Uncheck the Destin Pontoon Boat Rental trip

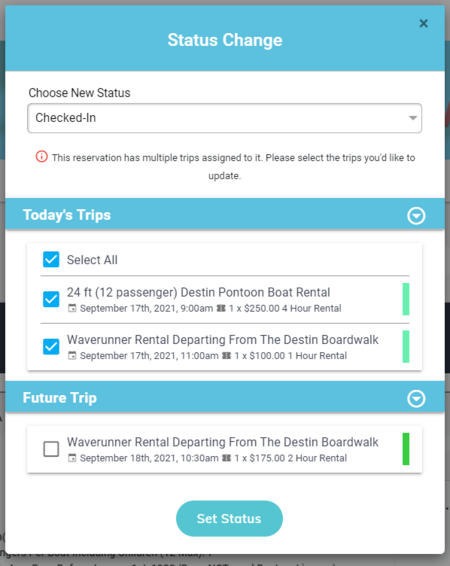(x=51, y=299)
